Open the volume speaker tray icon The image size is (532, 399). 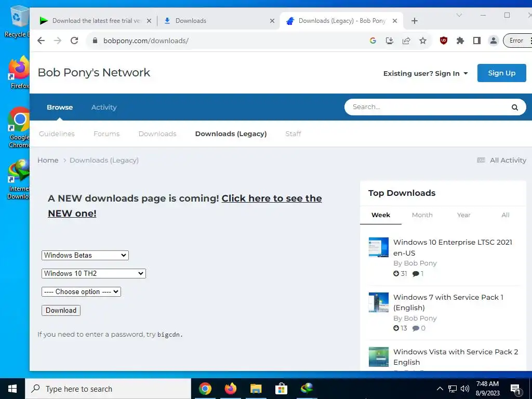(465, 389)
